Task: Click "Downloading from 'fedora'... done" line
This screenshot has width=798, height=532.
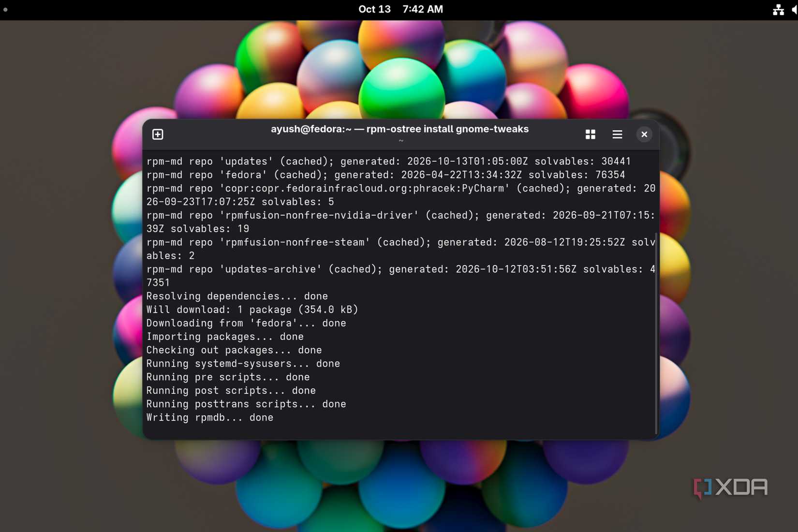Action: point(246,323)
